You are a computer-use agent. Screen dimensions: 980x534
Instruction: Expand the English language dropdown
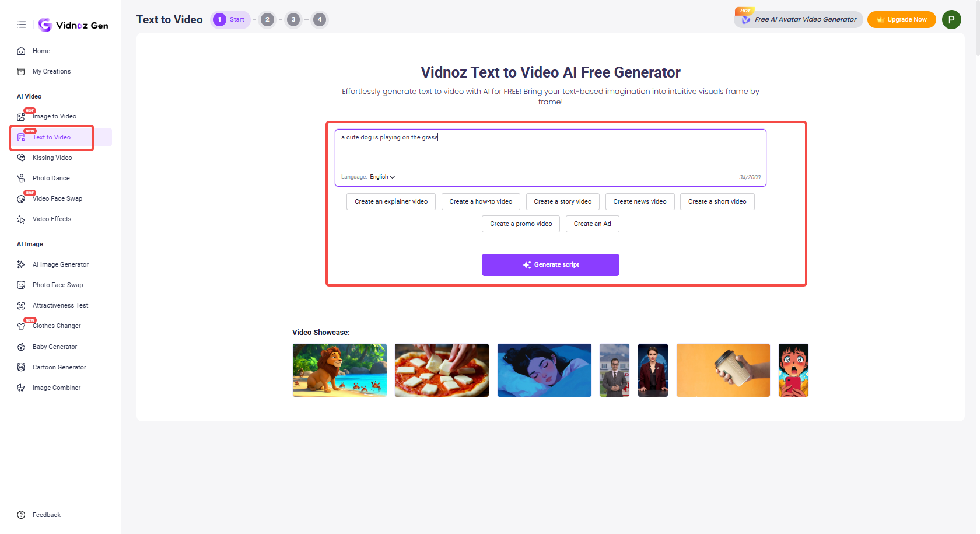click(x=383, y=177)
